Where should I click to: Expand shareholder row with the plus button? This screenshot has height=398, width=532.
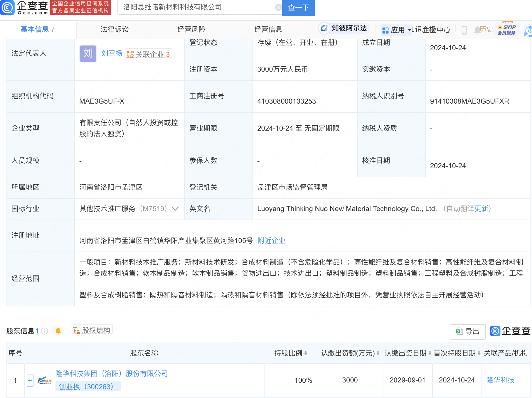(30, 380)
